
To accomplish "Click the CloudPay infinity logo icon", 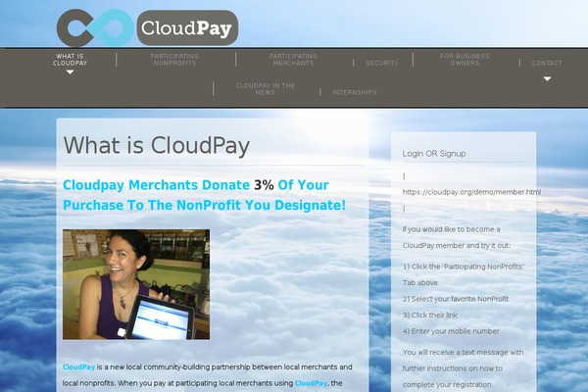I will point(95,27).
